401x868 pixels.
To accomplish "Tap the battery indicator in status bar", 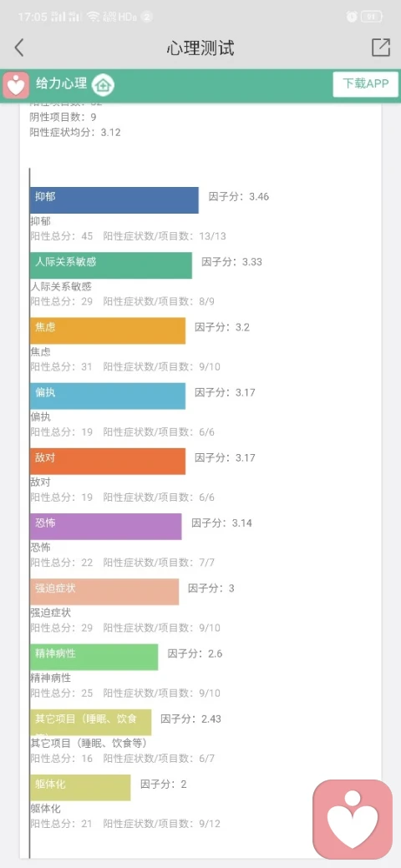I will (x=372, y=17).
